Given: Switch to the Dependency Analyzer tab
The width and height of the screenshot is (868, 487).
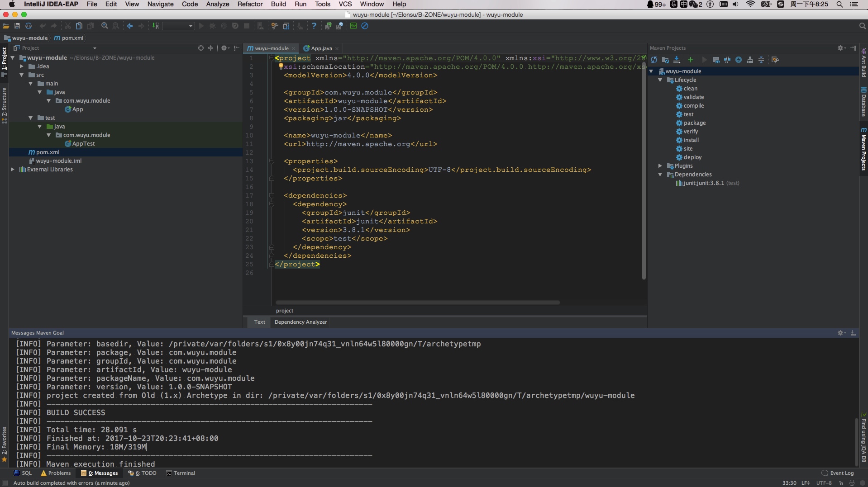Looking at the screenshot, I should (300, 322).
